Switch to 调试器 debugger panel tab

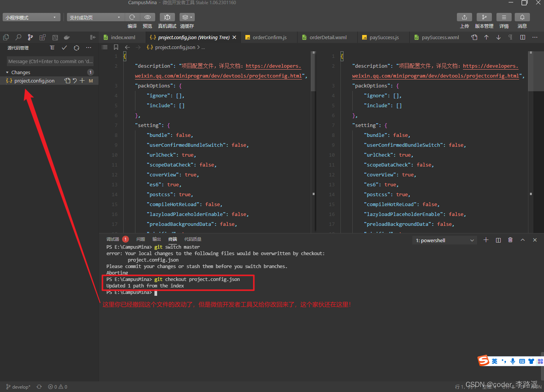click(113, 239)
